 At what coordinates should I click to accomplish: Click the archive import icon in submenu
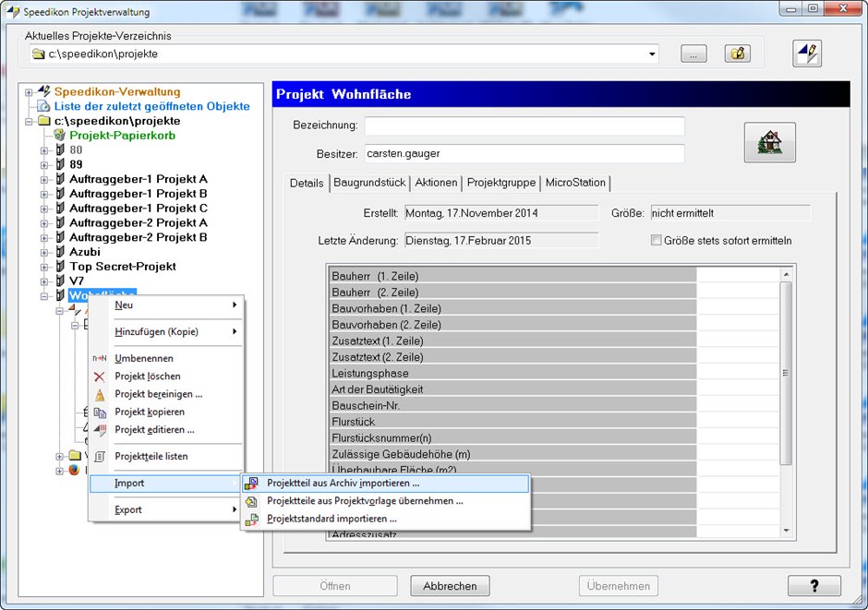[251, 484]
